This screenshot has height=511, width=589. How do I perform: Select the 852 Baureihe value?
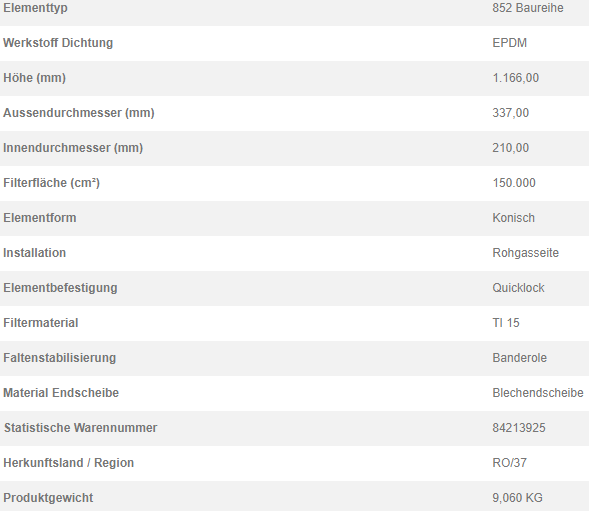[528, 8]
